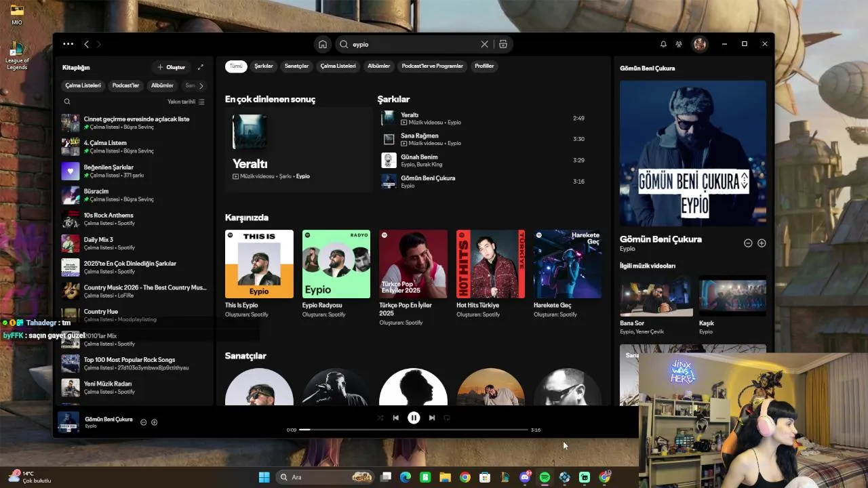Hide now-playing track via minus icon in bottom bar
The width and height of the screenshot is (868, 488).
pos(143,422)
